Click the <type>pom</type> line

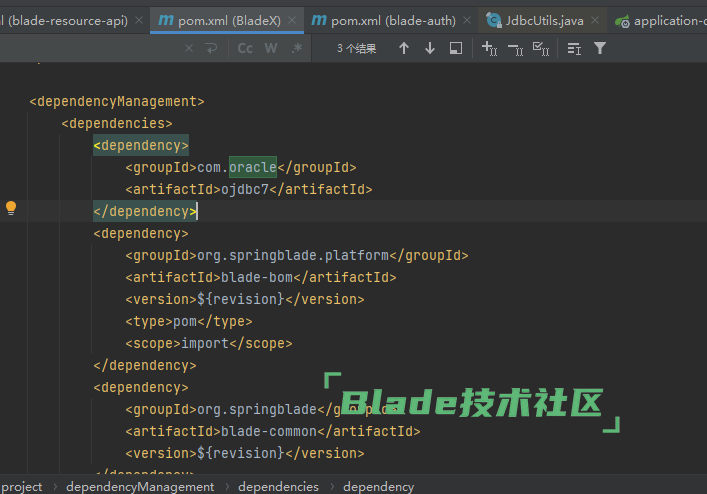[189, 321]
